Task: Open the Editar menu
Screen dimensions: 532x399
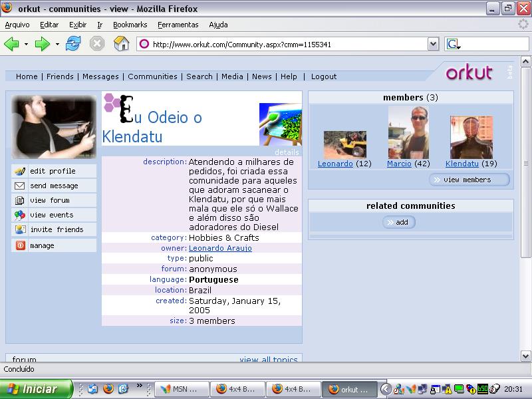Action: 49,25
